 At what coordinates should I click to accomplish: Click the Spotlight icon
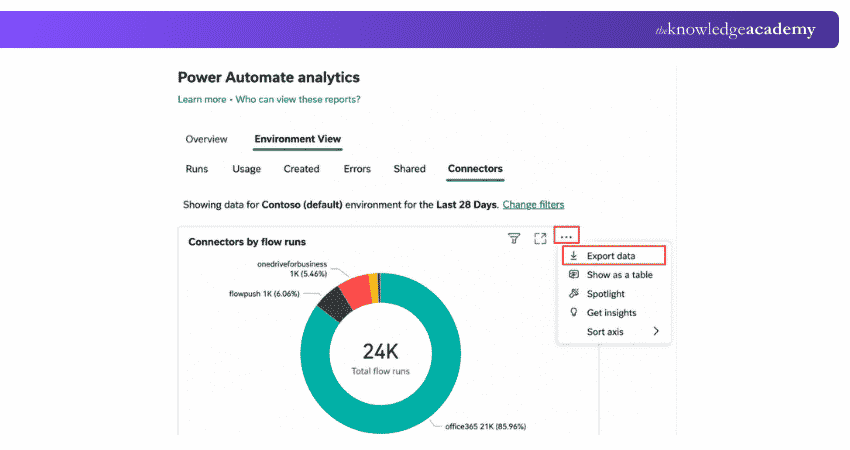pyautogui.click(x=574, y=293)
